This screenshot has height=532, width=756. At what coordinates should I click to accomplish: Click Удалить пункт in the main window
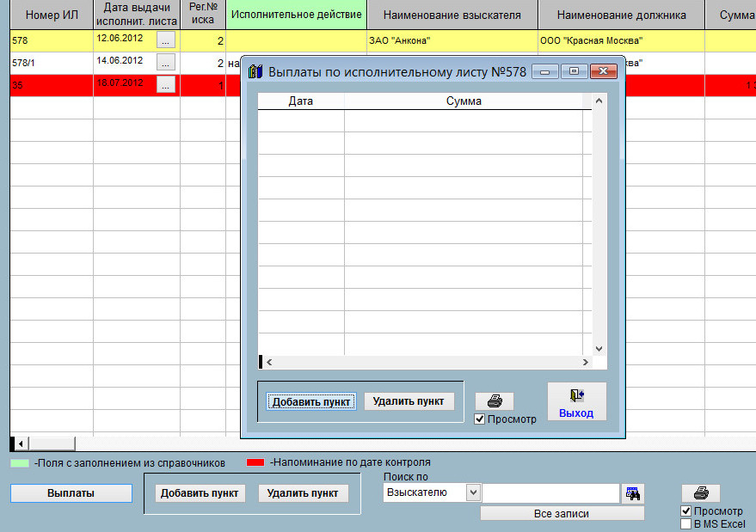tap(303, 493)
